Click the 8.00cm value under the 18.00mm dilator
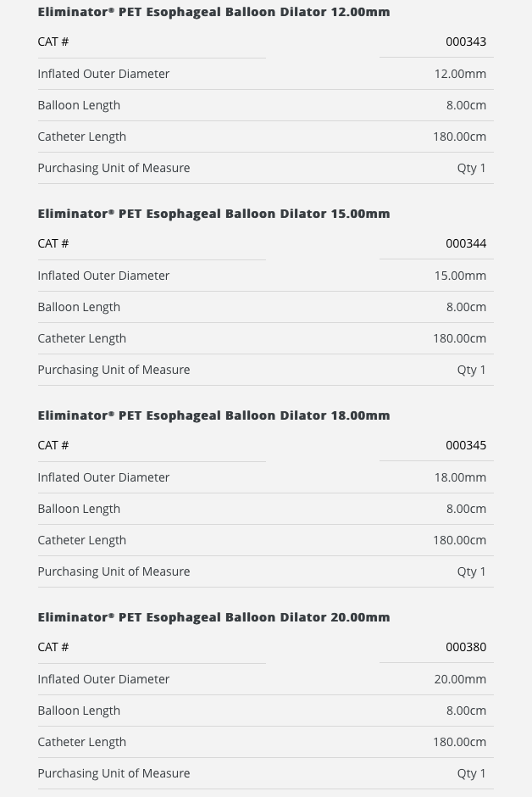This screenshot has width=532, height=797. (466, 509)
